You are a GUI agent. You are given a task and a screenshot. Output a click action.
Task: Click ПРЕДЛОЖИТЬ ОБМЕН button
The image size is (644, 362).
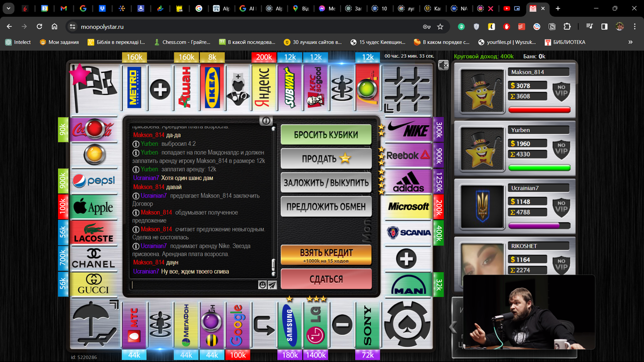click(326, 206)
